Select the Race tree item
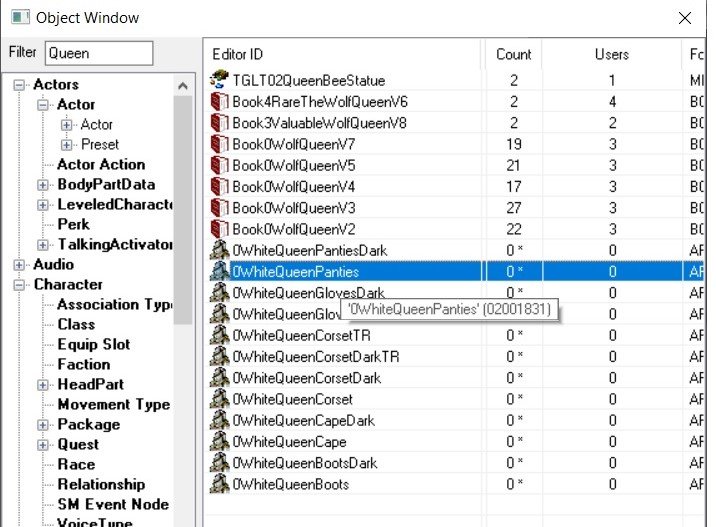716x527 pixels. pos(76,464)
